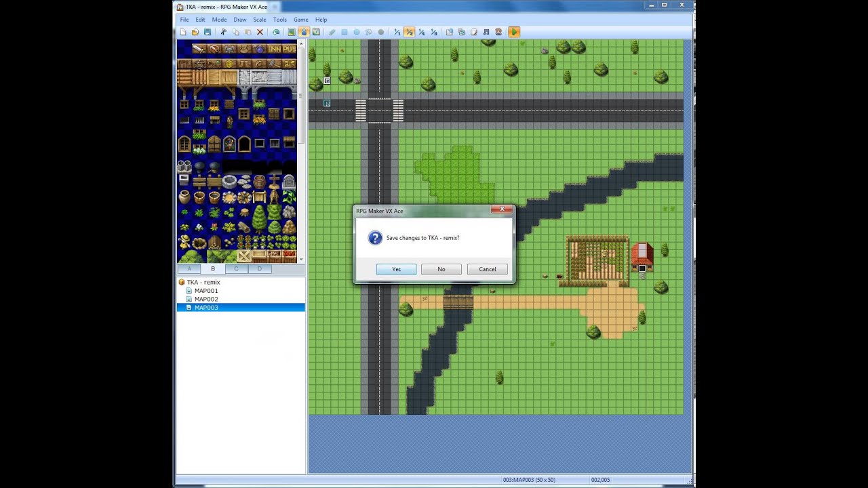Image resolution: width=868 pixels, height=488 pixels.
Task: Click the Save Project disk icon
Action: [208, 32]
